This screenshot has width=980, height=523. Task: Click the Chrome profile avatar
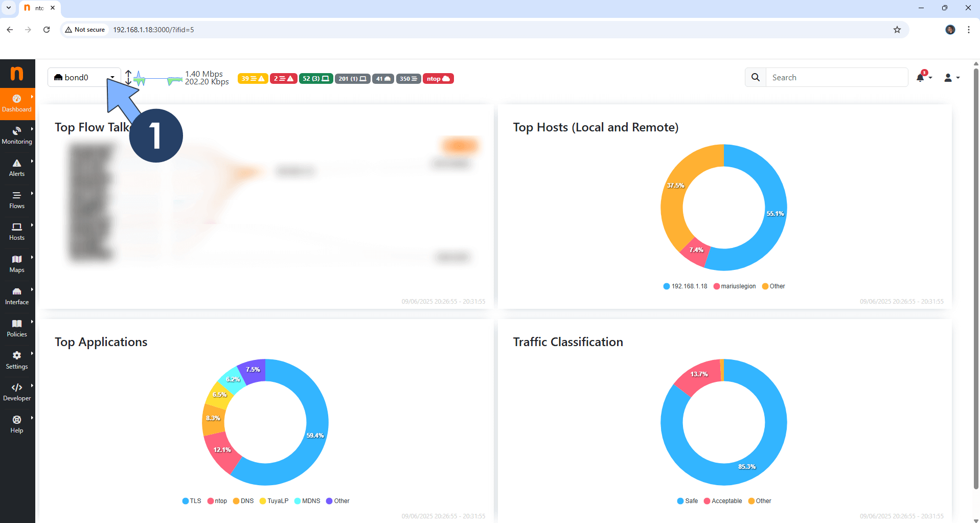950,30
